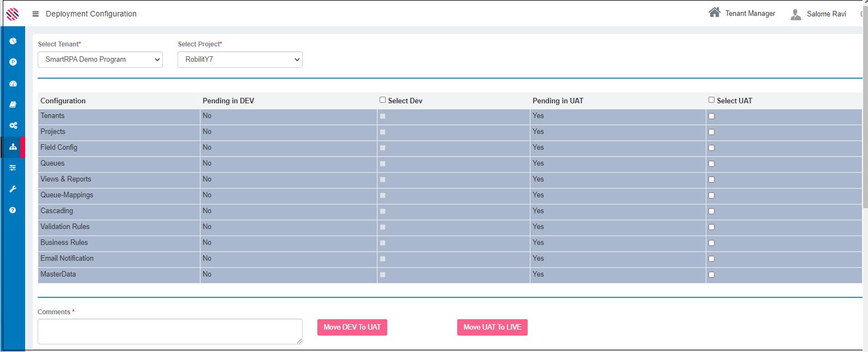Click the book icon in sidebar
This screenshot has height=352, width=868.
(13, 104)
